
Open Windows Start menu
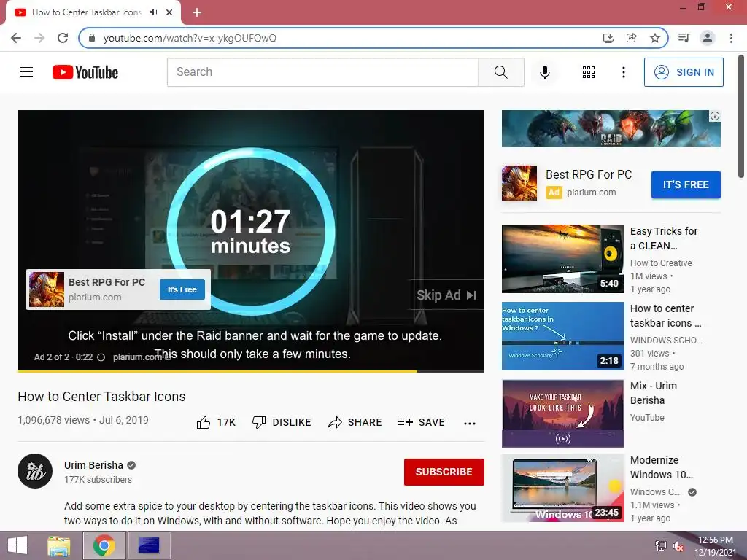tap(18, 545)
